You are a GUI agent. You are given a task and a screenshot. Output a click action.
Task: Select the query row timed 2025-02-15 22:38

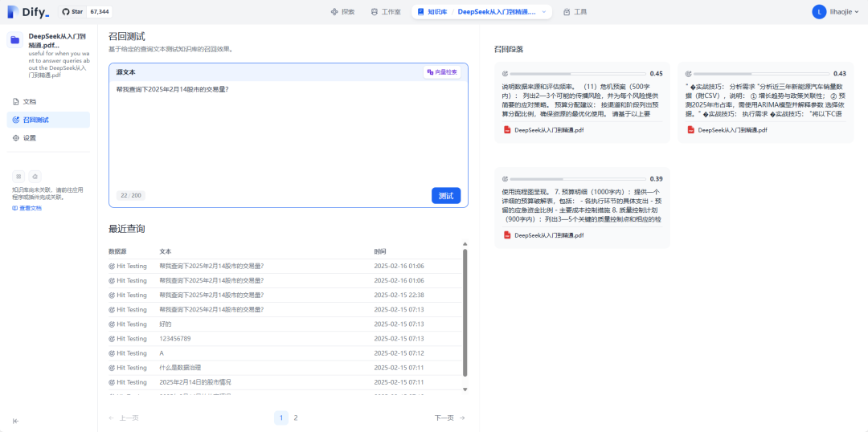pyautogui.click(x=285, y=295)
